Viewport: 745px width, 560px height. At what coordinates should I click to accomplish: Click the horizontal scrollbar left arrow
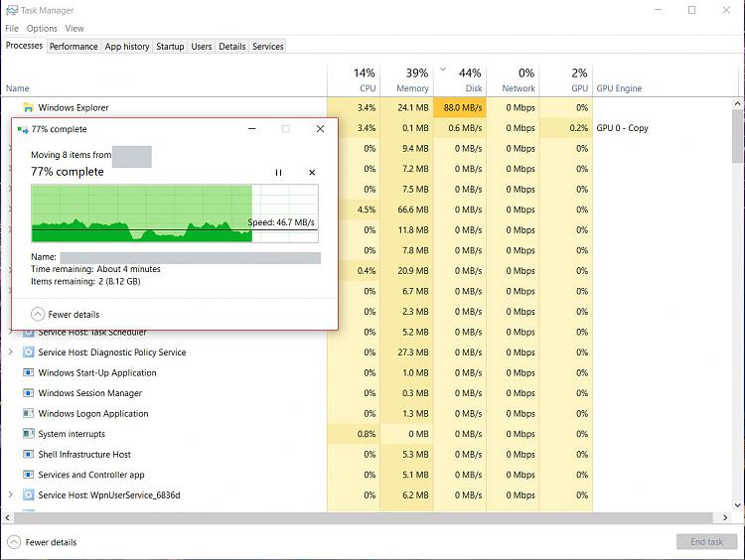7,517
